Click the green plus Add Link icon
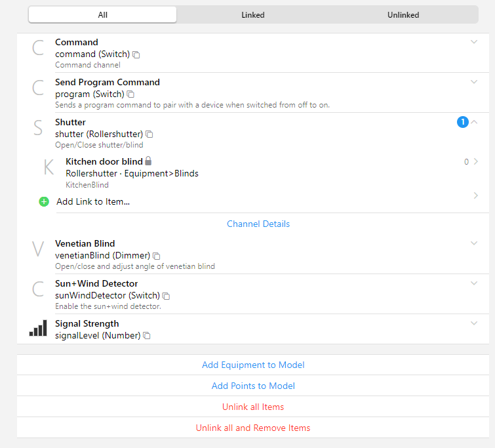The width and height of the screenshot is (495, 448). click(44, 202)
